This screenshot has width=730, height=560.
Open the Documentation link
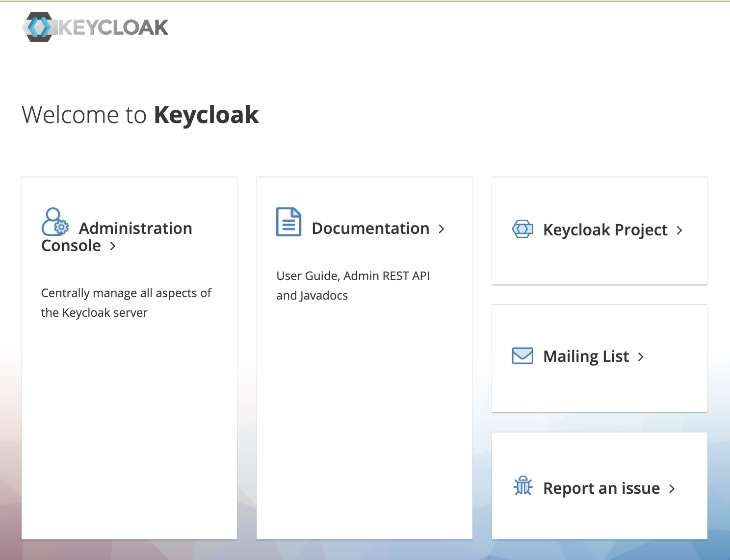370,229
